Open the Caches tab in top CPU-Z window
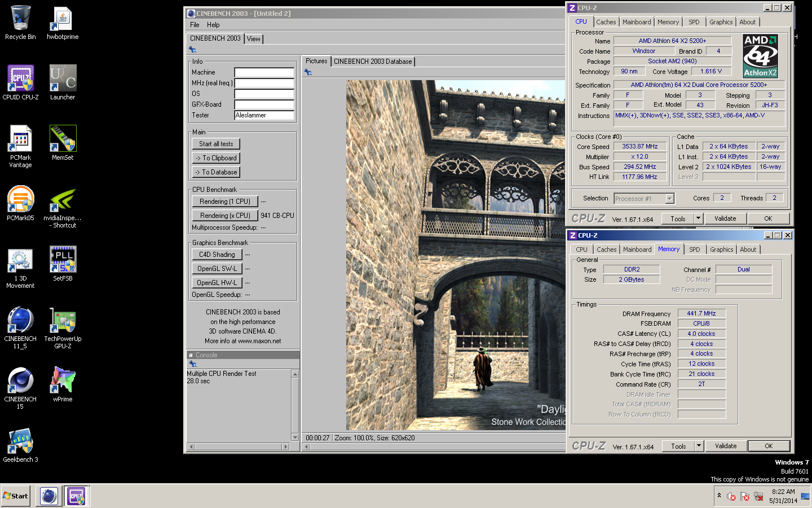Screen dimensions: 812x508 point(606,22)
